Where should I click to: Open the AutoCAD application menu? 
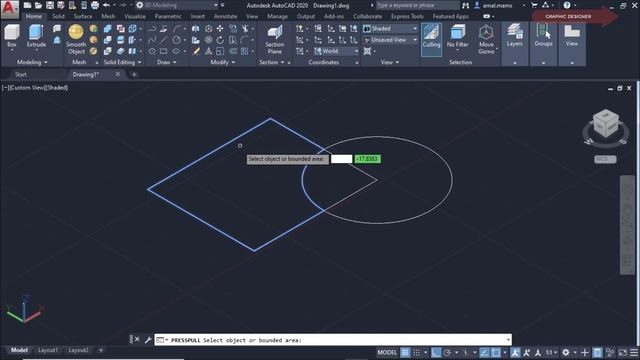[x=9, y=9]
